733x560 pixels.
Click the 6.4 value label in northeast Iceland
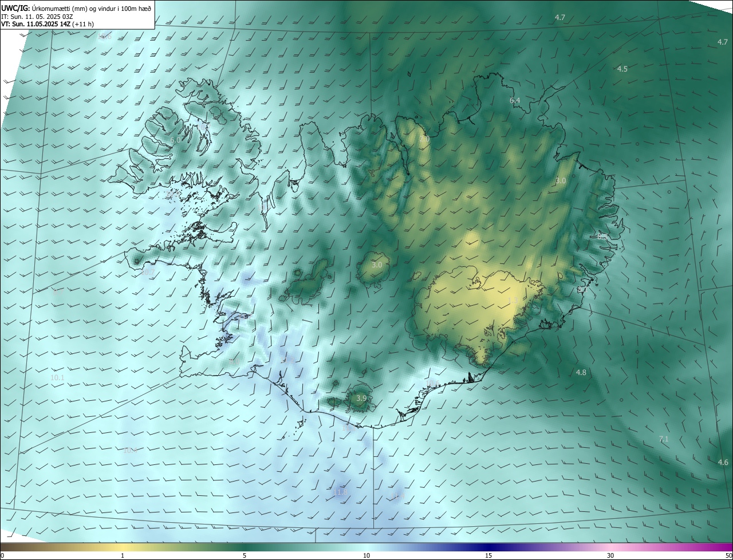point(515,101)
